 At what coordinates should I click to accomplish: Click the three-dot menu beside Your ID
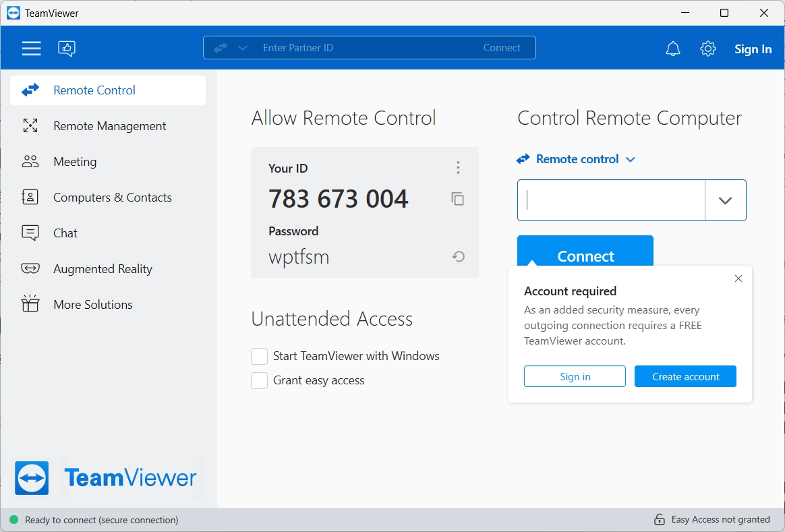pyautogui.click(x=458, y=168)
